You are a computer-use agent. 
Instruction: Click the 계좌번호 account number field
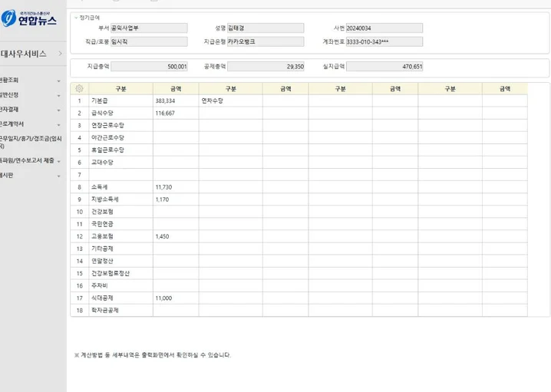click(x=384, y=41)
